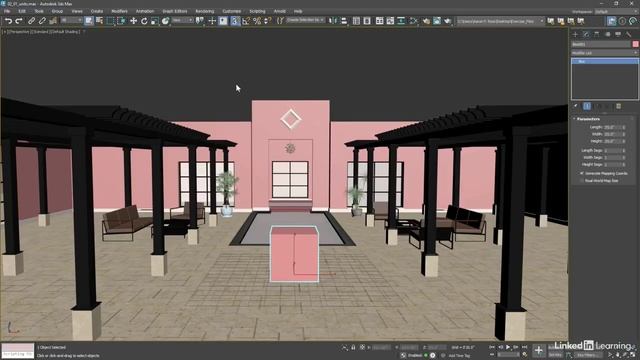640x360 pixels.
Task: Toggle Real-World Map Size checkbox
Action: coord(582,180)
